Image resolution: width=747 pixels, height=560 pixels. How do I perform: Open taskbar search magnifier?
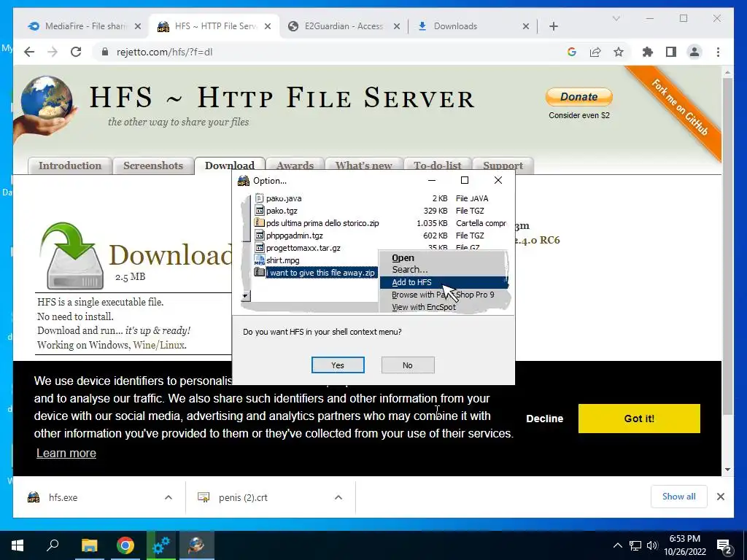53,545
